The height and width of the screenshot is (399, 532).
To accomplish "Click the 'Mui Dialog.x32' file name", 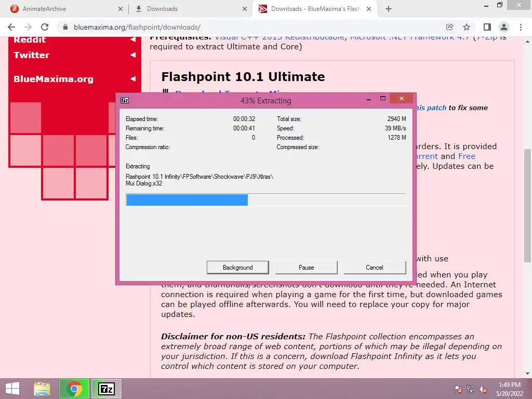I will pos(144,183).
